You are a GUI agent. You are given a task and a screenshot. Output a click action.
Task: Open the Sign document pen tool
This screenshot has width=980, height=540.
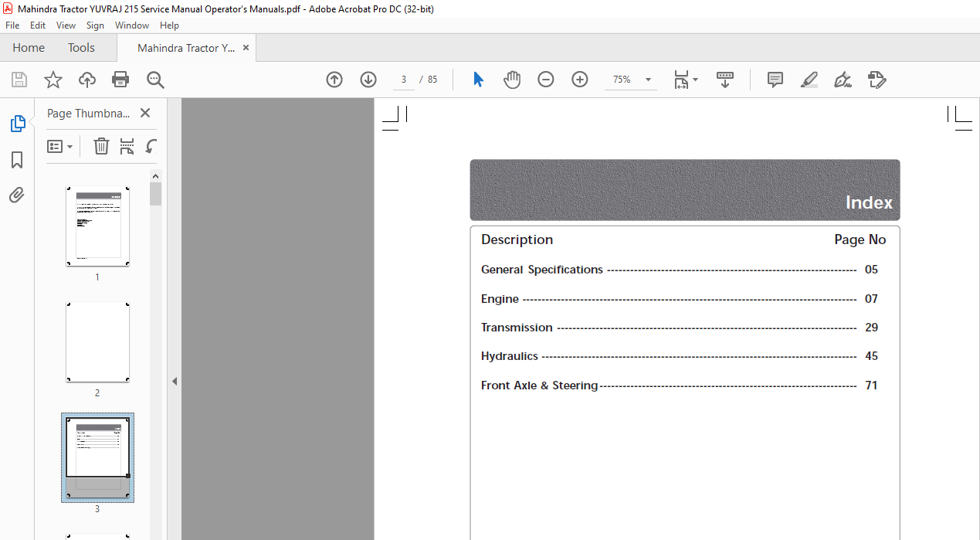coord(843,80)
